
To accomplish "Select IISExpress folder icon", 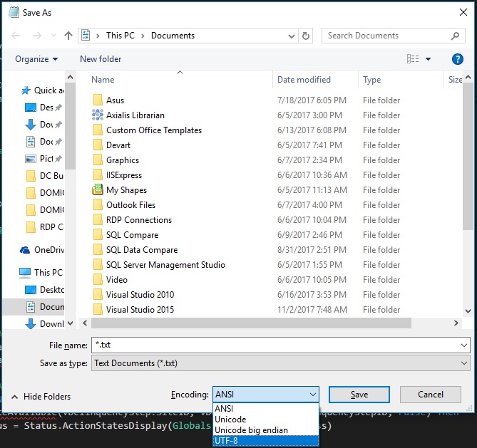I will click(x=98, y=174).
